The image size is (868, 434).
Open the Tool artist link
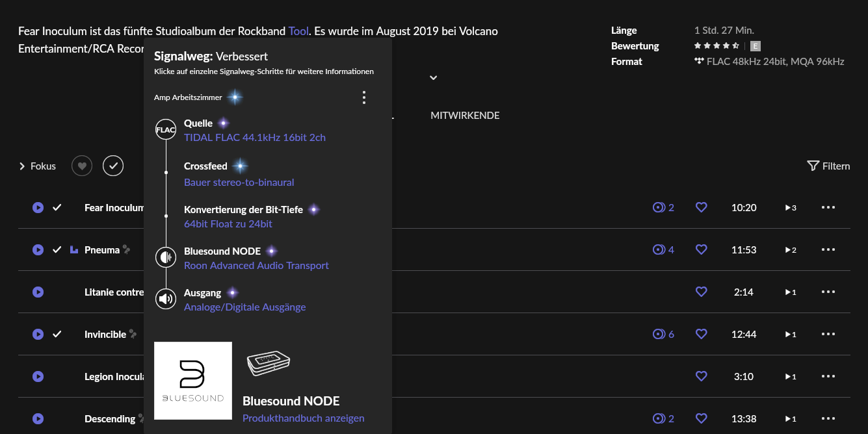pos(299,31)
